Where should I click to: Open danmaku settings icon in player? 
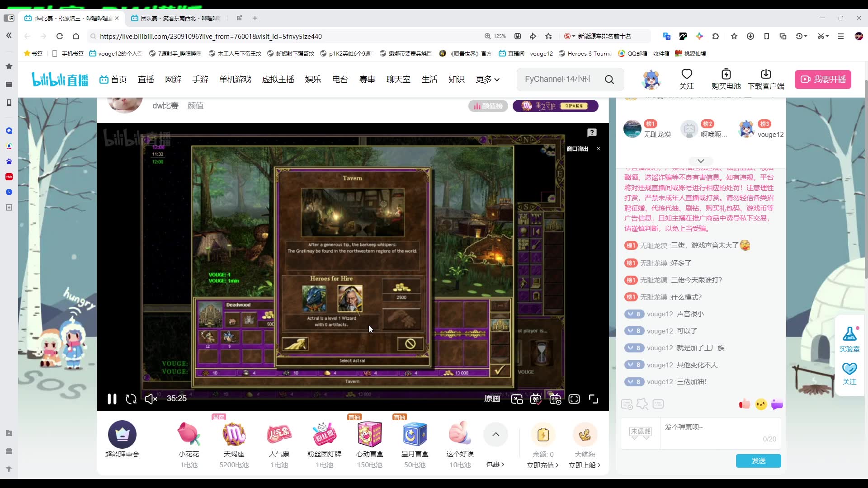pos(555,399)
